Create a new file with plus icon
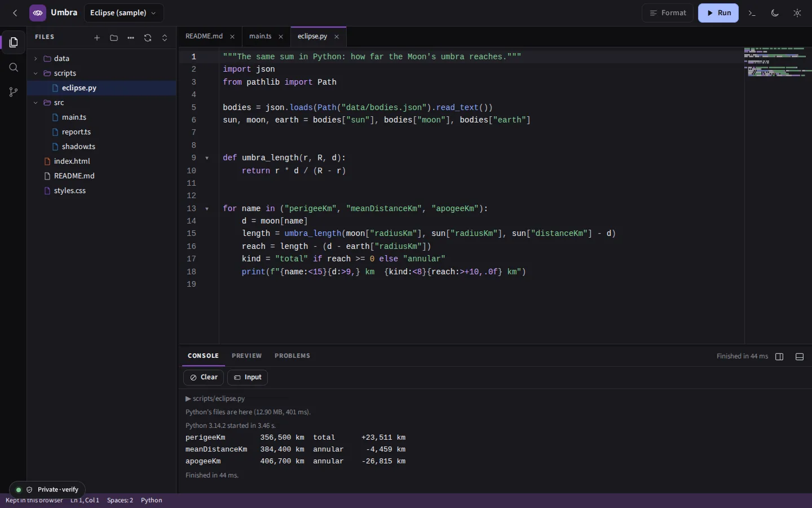Viewport: 812px width, 508px height. pyautogui.click(x=97, y=38)
